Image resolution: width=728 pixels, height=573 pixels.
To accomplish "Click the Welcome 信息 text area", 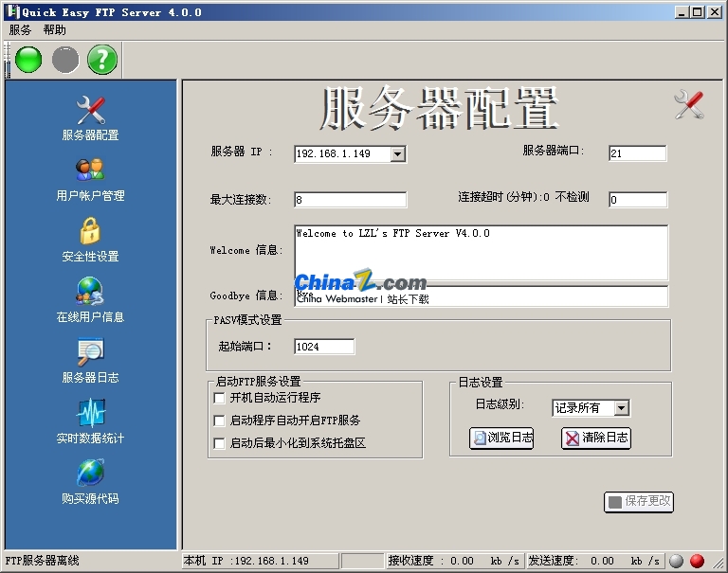I will pos(481,253).
